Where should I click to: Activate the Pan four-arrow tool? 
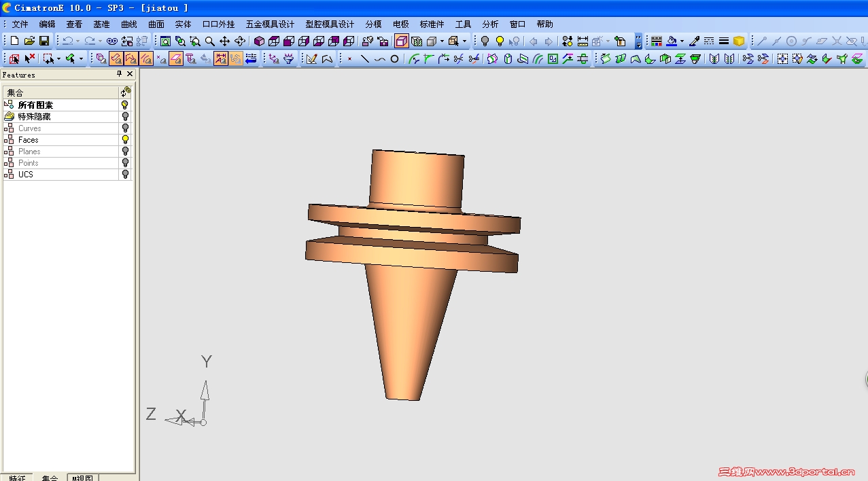click(224, 41)
